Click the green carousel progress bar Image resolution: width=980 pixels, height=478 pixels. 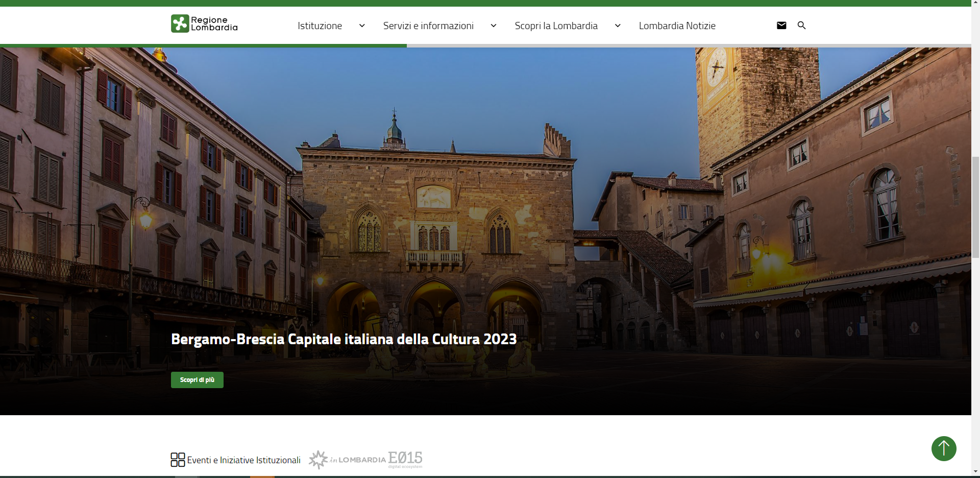pyautogui.click(x=203, y=46)
